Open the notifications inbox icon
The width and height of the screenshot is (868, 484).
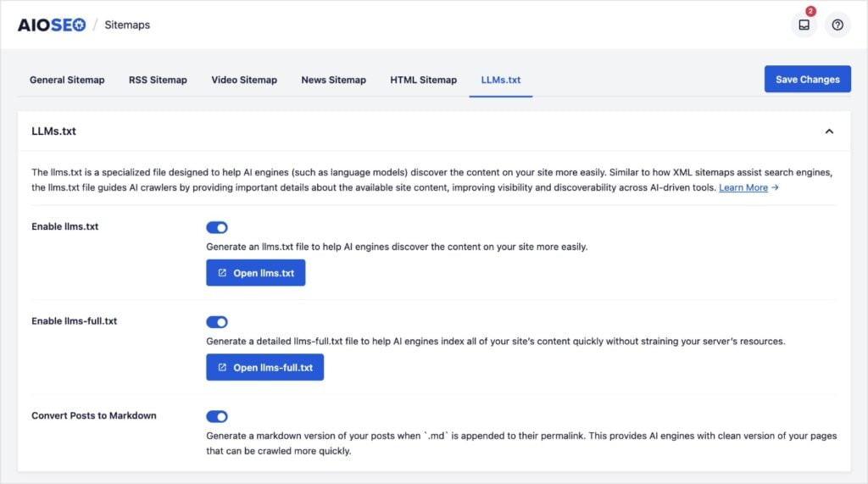(x=804, y=25)
